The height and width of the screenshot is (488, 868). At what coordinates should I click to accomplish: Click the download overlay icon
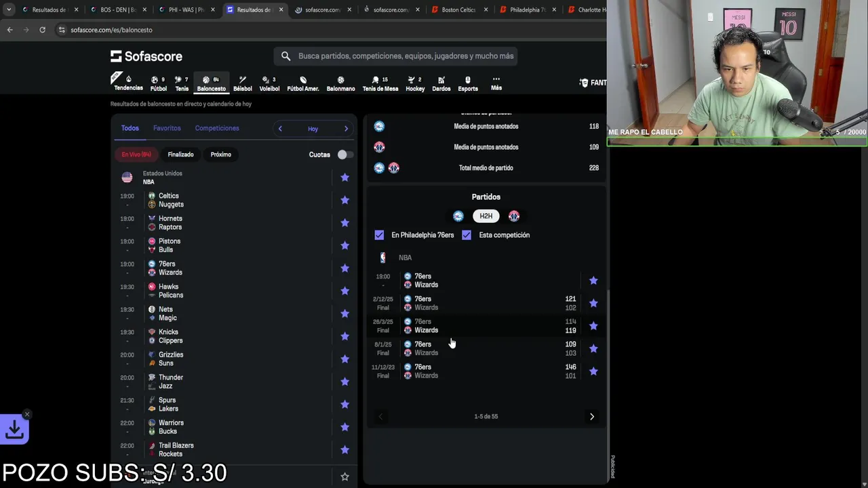click(x=14, y=430)
